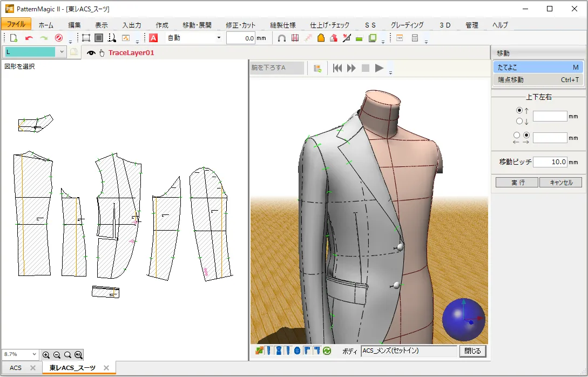Expand the 自動 combo box
Viewport: 588px width, 377px height.
click(219, 38)
